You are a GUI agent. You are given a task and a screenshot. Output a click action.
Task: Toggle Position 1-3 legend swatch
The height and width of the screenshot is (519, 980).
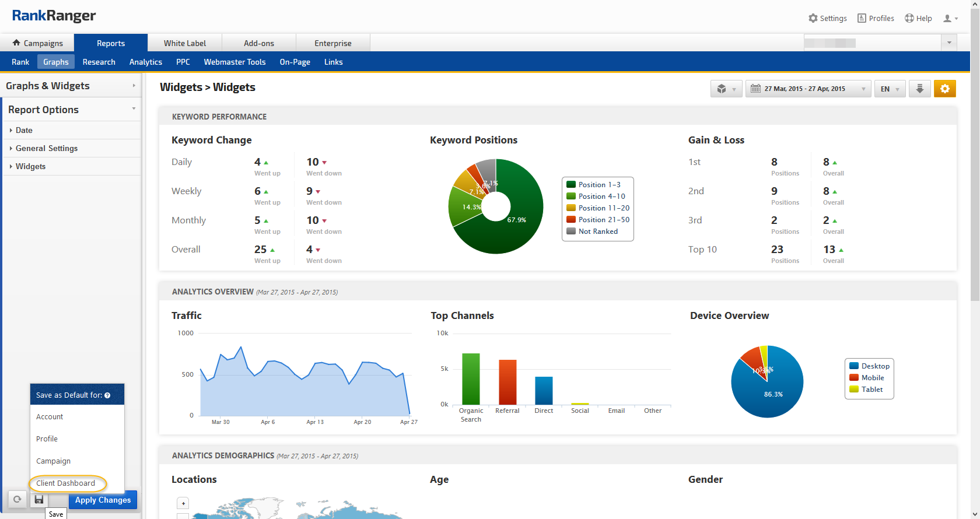pyautogui.click(x=571, y=185)
